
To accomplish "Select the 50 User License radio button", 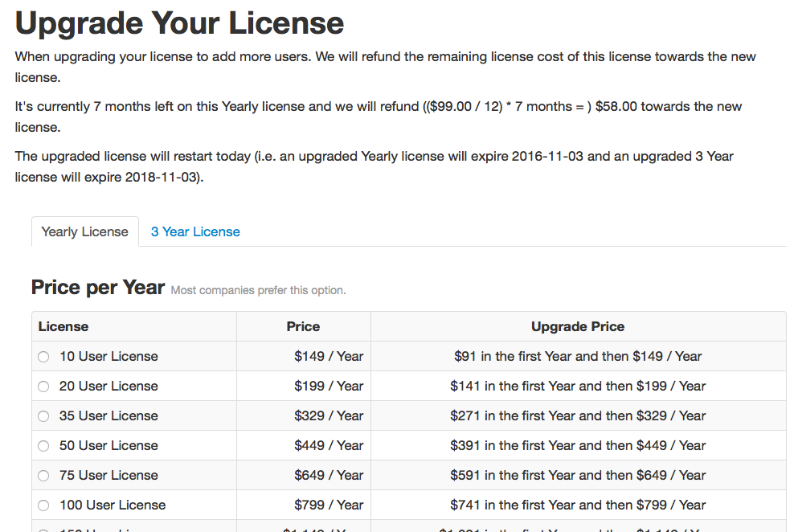I will tap(43, 445).
